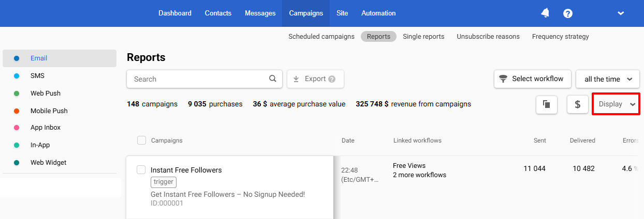Click the 148 campaigns statistic
This screenshot has width=644, height=219.
[x=152, y=104]
